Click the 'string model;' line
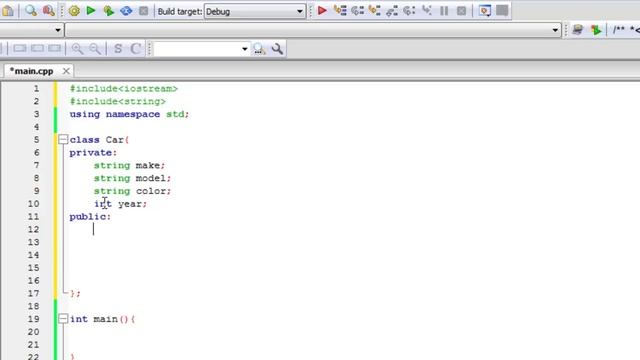640x360 pixels. click(x=132, y=178)
